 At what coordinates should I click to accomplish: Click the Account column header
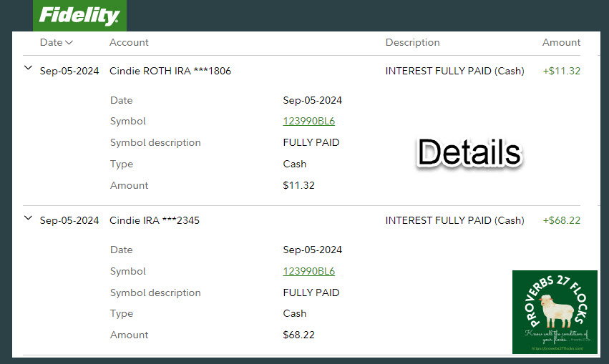click(129, 43)
